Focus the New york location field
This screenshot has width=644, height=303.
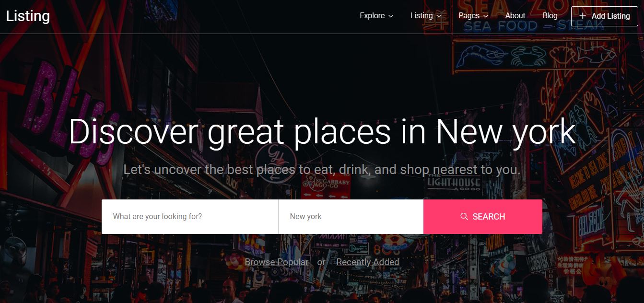pos(351,217)
